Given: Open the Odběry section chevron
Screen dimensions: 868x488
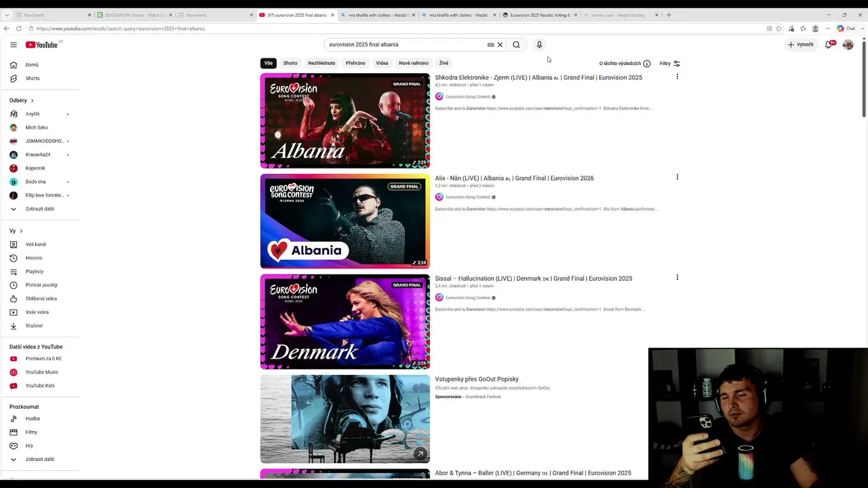Looking at the screenshot, I should (x=32, y=101).
